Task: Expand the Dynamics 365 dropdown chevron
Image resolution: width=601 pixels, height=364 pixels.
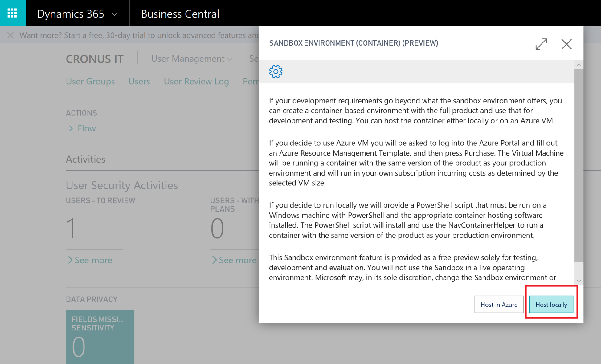Action: pyautogui.click(x=115, y=14)
